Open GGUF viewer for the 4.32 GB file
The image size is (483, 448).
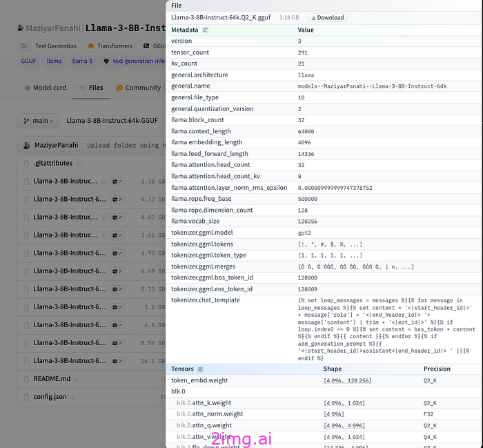click(x=117, y=199)
